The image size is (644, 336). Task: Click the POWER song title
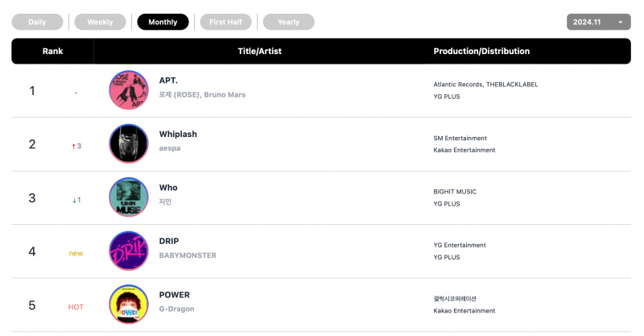pyautogui.click(x=175, y=295)
